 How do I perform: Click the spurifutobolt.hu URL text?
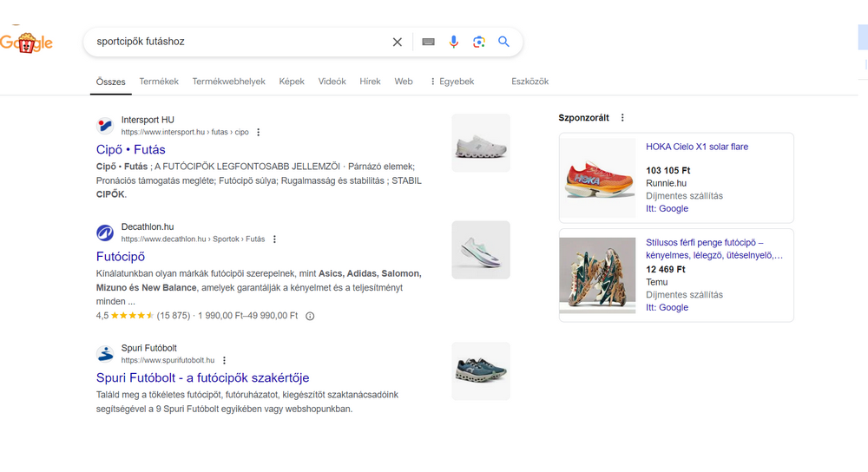click(168, 360)
